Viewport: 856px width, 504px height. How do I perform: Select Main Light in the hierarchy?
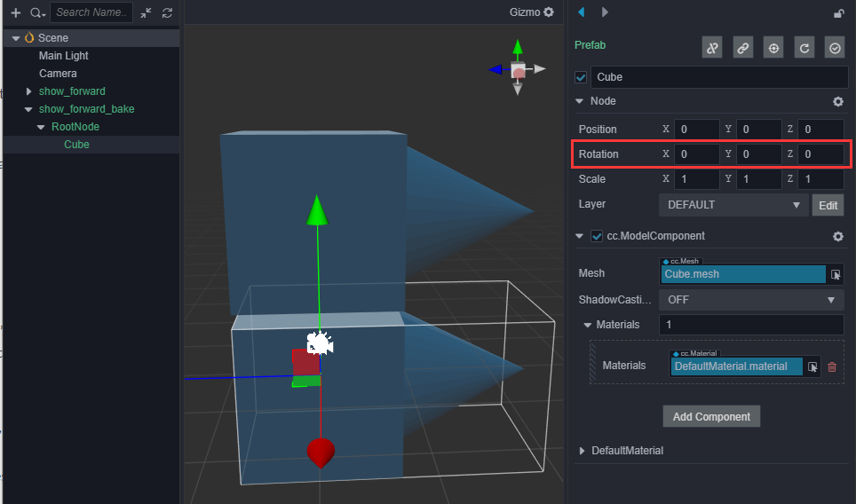pos(63,56)
